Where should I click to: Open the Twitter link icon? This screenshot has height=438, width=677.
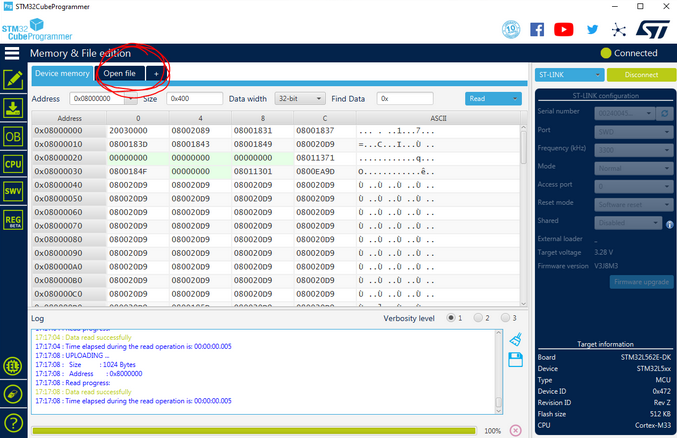point(592,29)
